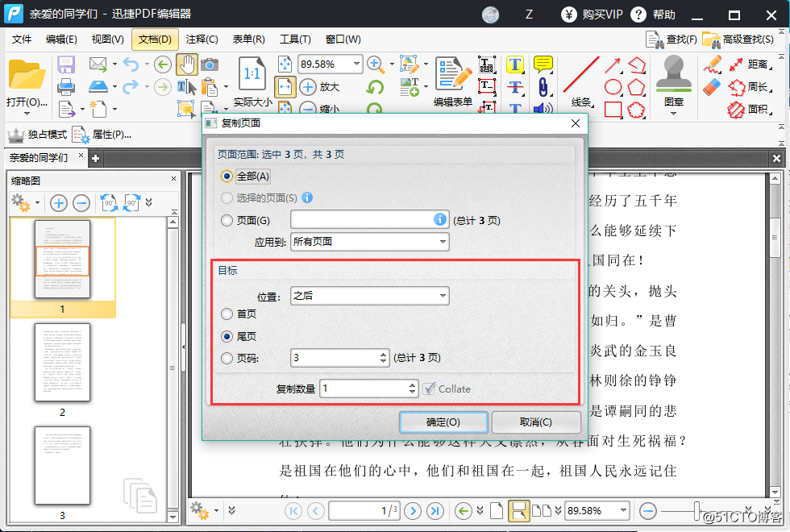Expand the 图章 dropdown arrow

pos(674,114)
